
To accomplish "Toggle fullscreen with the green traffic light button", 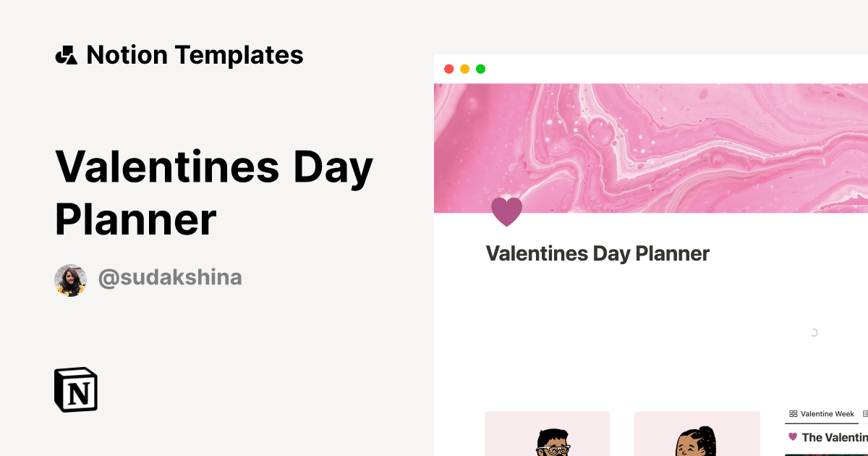I will click(480, 67).
